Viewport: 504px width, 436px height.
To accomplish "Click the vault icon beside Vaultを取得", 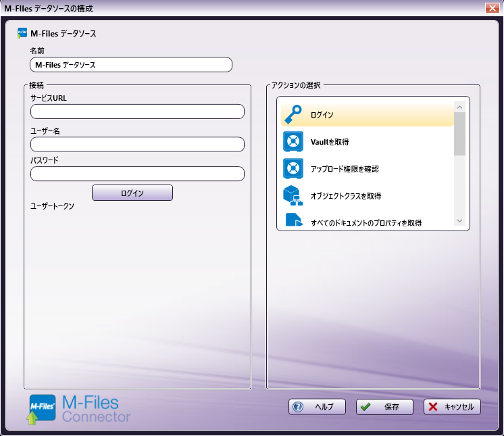I will pyautogui.click(x=293, y=141).
